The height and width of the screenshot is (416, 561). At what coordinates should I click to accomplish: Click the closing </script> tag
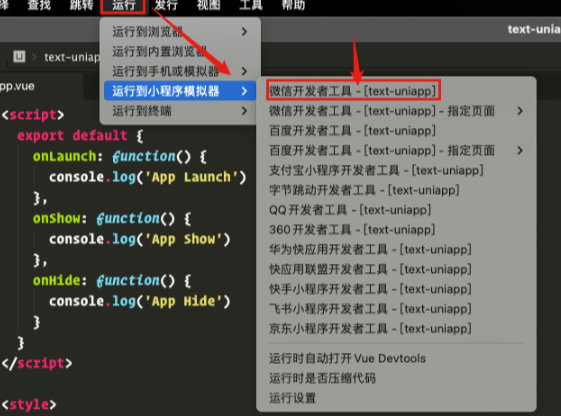coord(37,363)
